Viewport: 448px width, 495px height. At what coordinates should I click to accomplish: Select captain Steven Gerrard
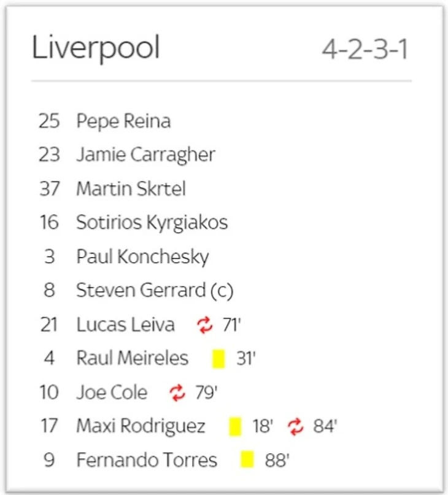pyautogui.click(x=155, y=290)
